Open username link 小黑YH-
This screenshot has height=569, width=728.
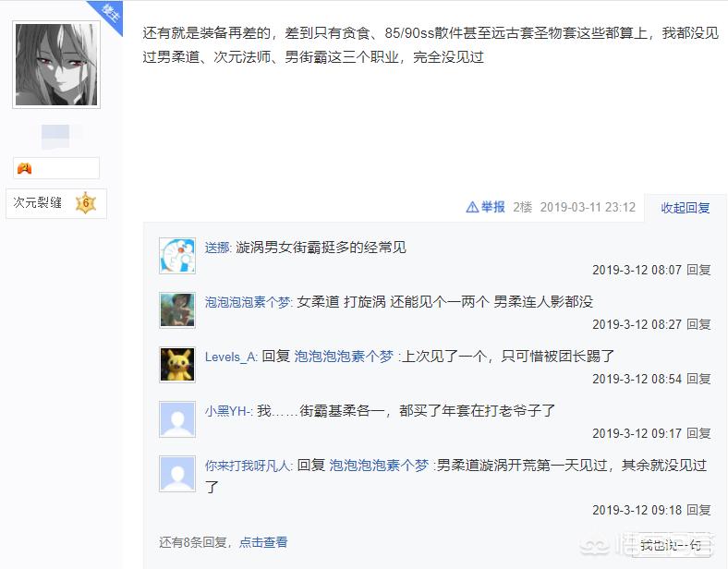click(x=228, y=411)
